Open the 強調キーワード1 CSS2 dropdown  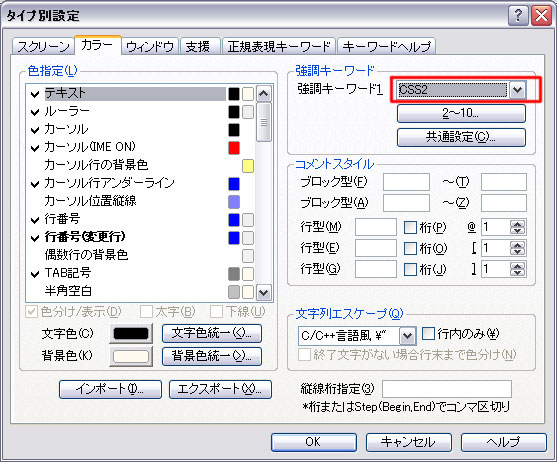point(518,89)
